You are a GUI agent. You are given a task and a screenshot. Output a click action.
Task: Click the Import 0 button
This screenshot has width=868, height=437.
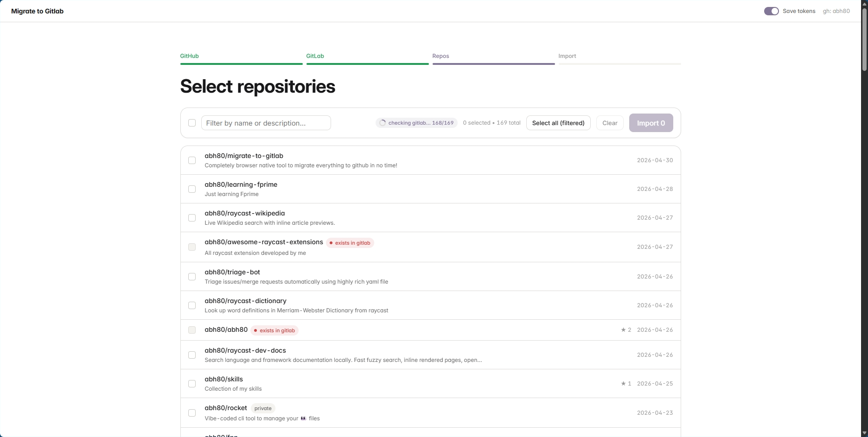pyautogui.click(x=651, y=123)
